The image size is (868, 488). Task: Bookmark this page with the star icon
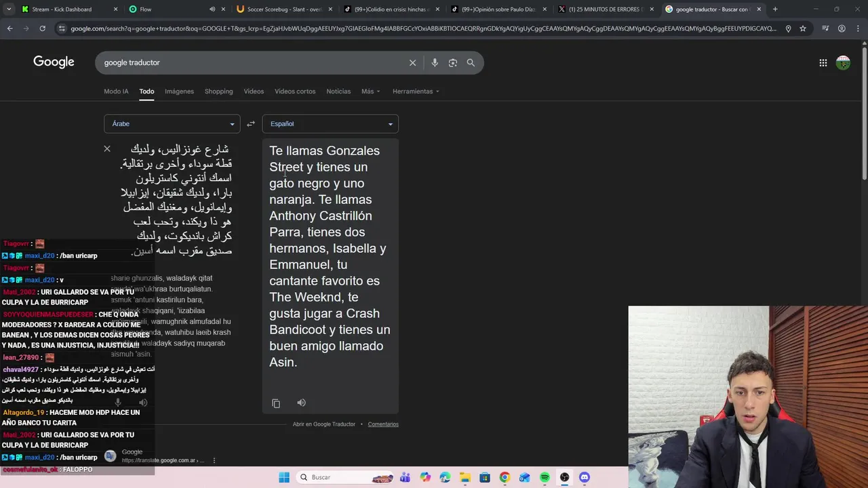pos(803,28)
